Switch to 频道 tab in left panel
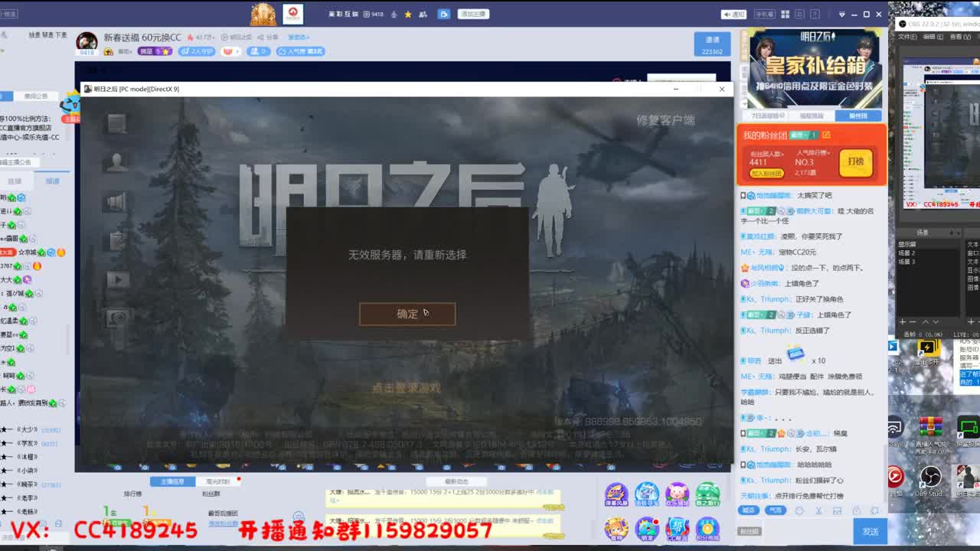 (x=52, y=181)
